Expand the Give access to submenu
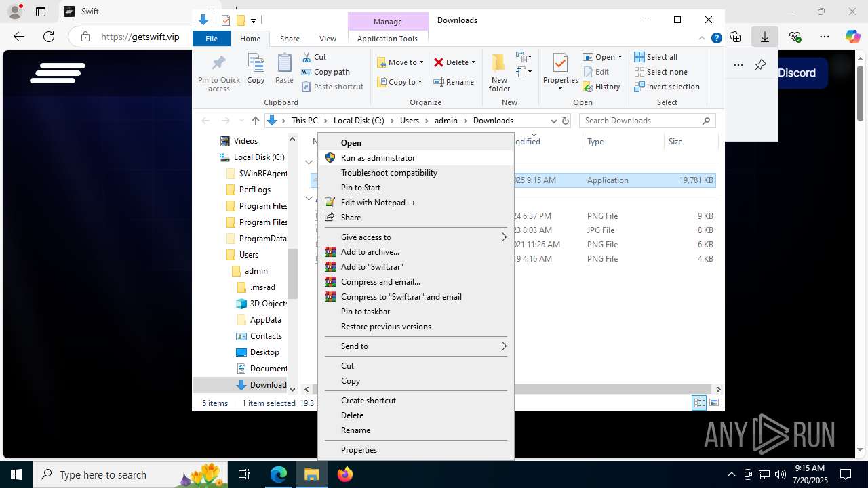 click(x=416, y=237)
